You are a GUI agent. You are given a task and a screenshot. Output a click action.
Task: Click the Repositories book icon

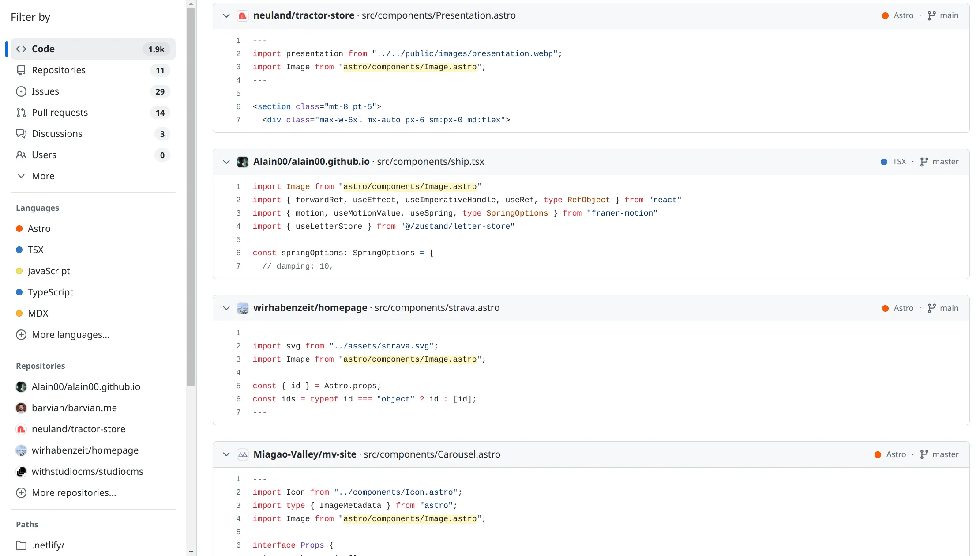(21, 70)
